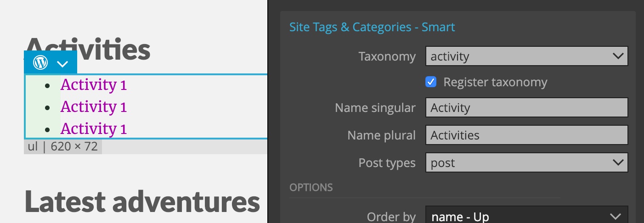Open the third Activity 1 list link
Viewport: 644px width, 223px height.
(93, 129)
